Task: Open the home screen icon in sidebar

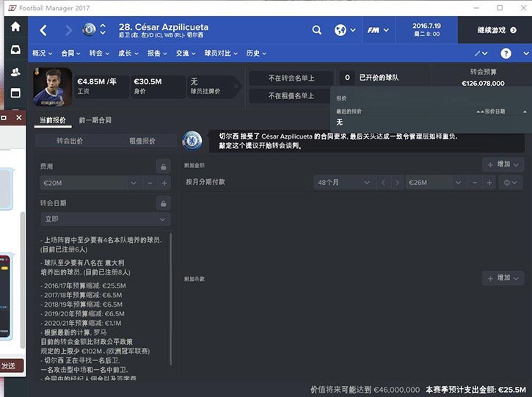Action: (15, 27)
